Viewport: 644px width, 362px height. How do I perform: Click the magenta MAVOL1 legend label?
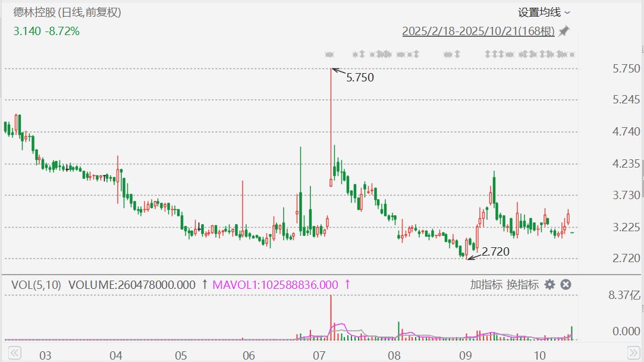pos(275,285)
